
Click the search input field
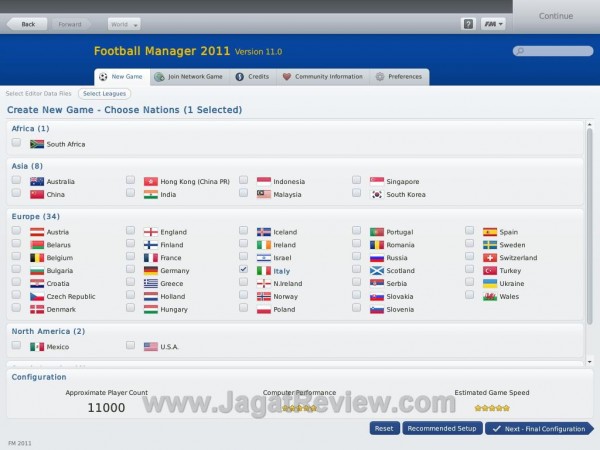point(553,51)
